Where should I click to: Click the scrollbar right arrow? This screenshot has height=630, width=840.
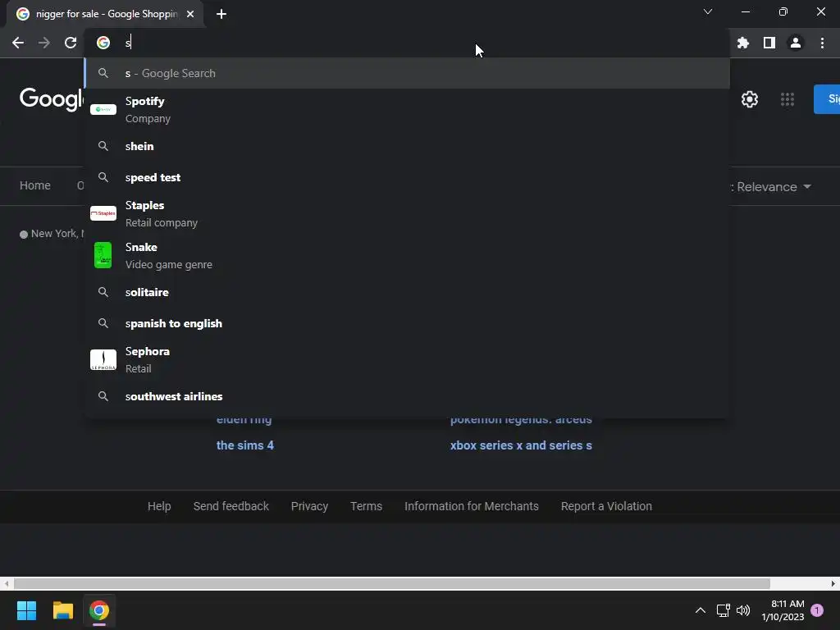(x=833, y=583)
